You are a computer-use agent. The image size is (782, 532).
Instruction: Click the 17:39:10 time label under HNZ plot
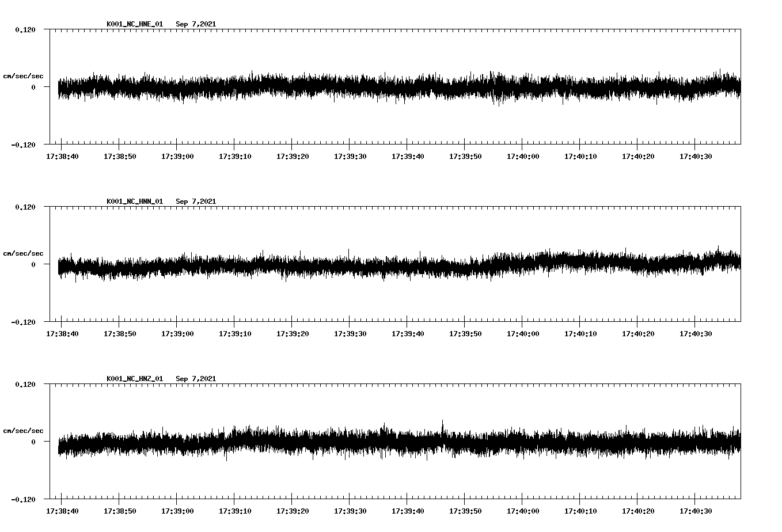[235, 511]
